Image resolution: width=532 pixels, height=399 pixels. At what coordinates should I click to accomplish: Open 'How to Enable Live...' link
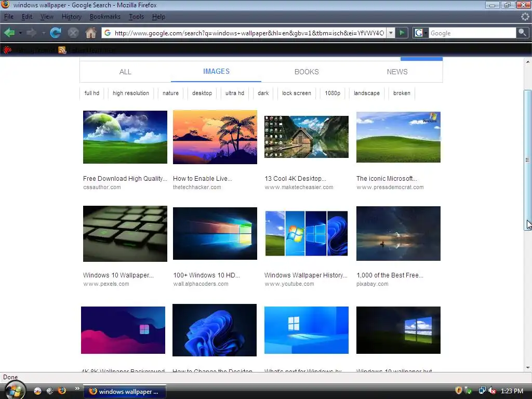tap(203, 179)
